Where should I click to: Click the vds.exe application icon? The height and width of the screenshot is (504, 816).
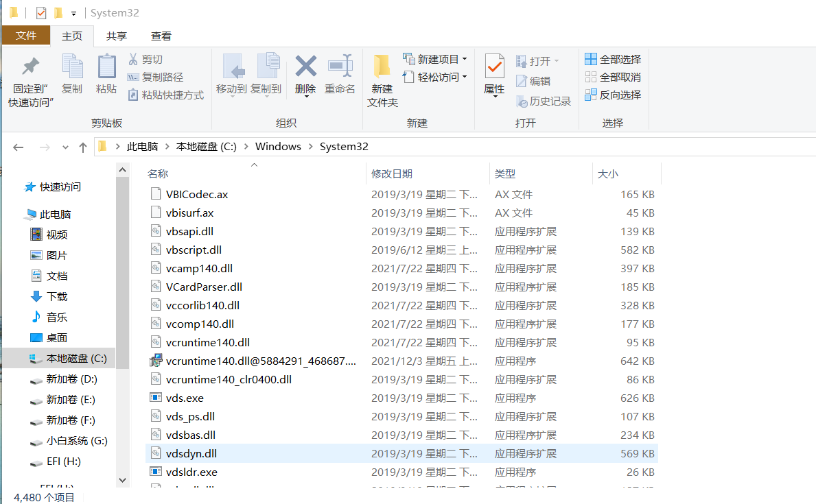156,398
